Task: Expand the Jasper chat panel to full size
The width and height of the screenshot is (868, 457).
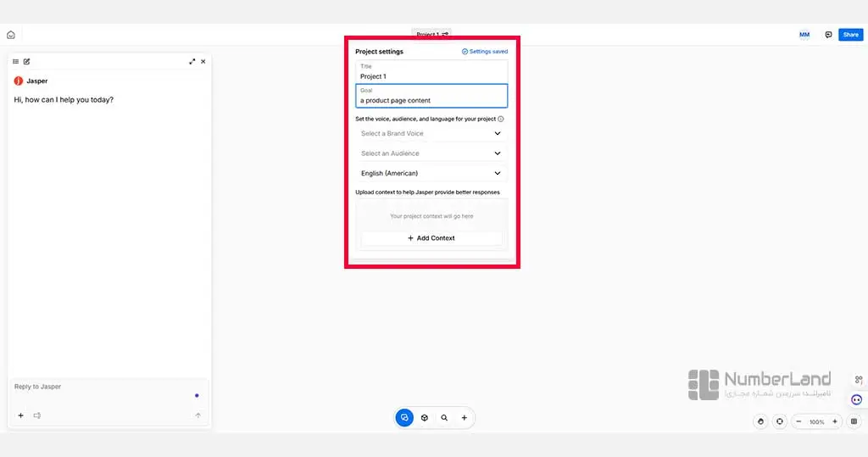Action: tap(192, 62)
